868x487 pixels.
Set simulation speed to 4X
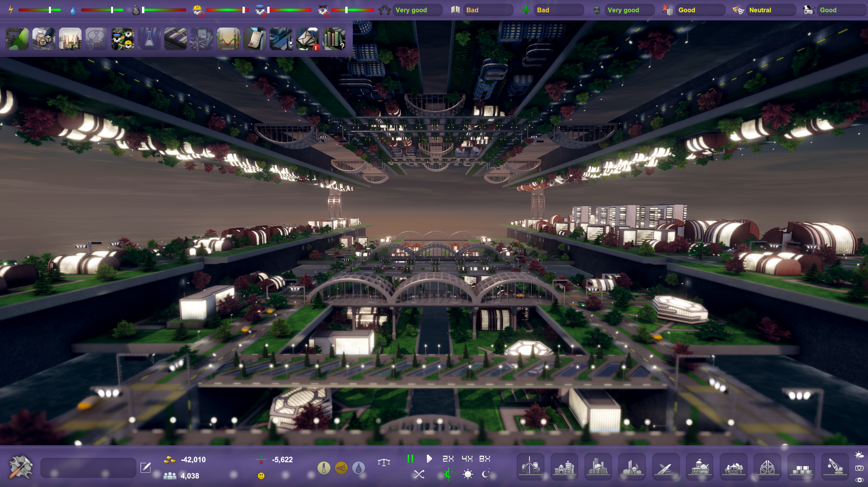[x=467, y=459]
